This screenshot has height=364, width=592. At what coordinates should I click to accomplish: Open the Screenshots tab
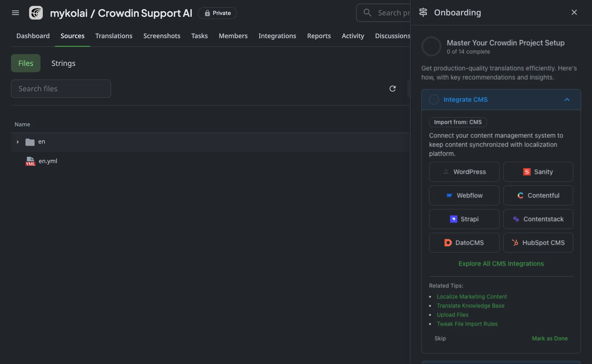[162, 36]
